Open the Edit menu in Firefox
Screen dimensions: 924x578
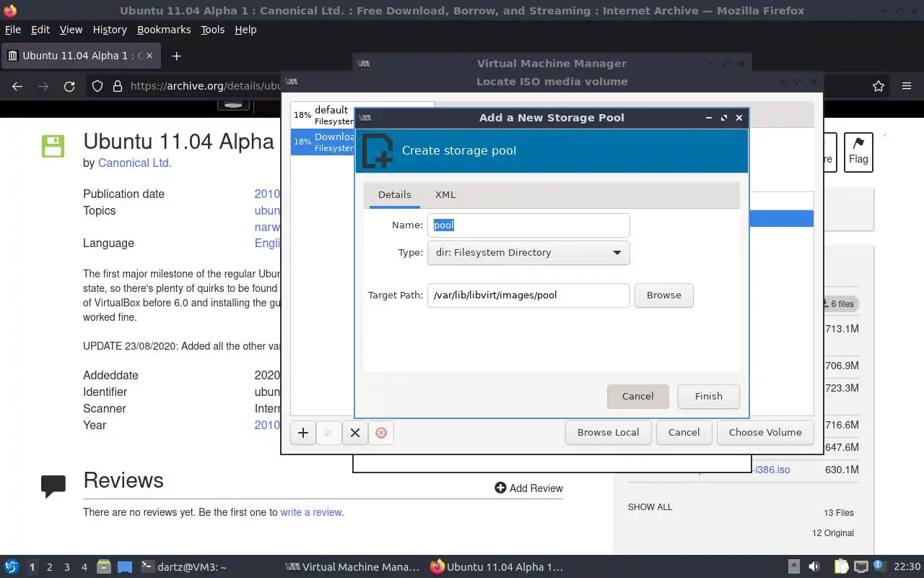pyautogui.click(x=40, y=30)
